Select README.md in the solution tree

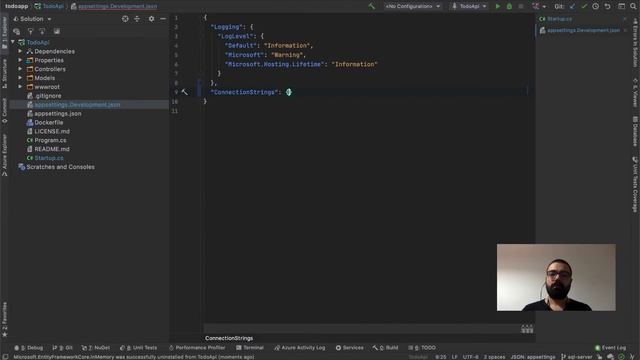tap(52, 149)
